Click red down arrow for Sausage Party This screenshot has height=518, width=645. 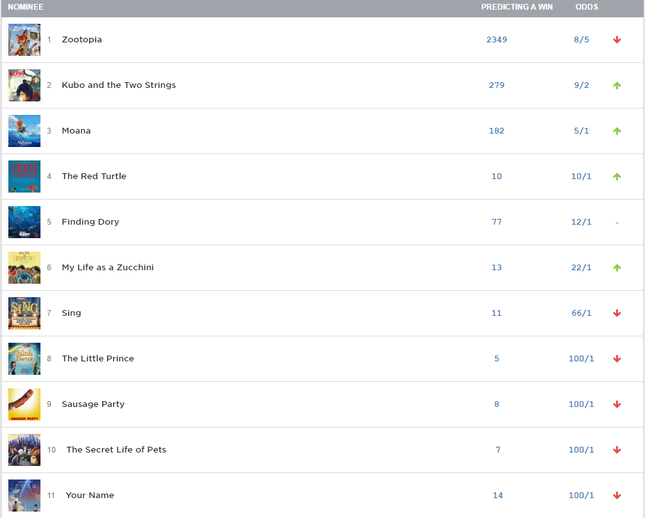pyautogui.click(x=617, y=404)
